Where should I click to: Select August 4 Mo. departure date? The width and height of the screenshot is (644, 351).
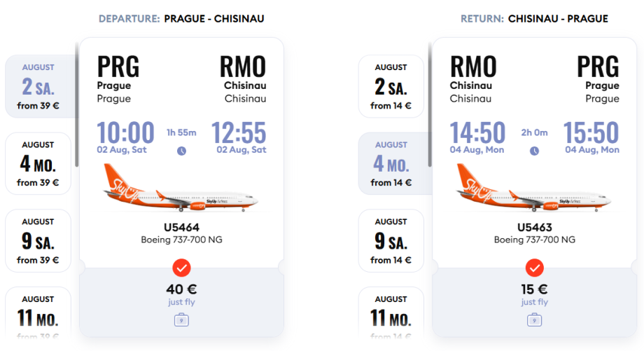[38, 164]
